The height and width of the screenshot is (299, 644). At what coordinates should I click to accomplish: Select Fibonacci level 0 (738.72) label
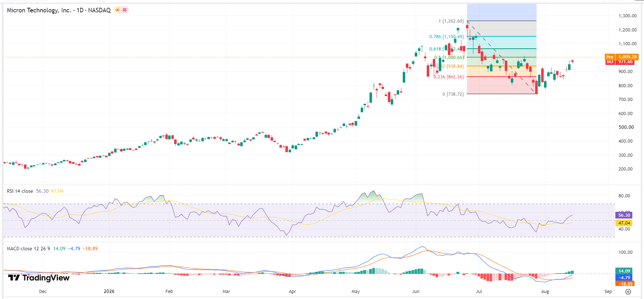[453, 94]
